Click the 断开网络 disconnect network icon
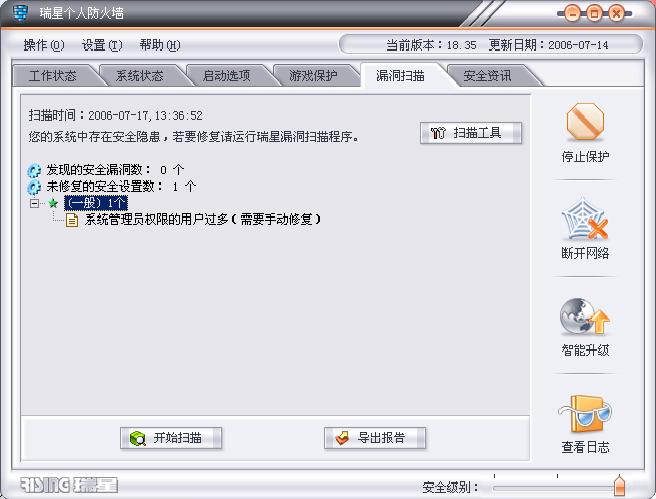The width and height of the screenshot is (656, 499). click(585, 219)
